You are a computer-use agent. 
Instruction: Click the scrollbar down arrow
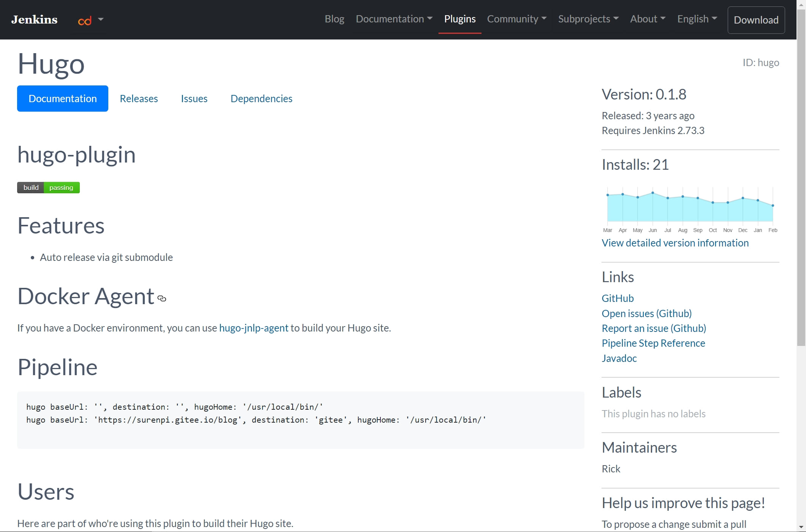coord(801,527)
